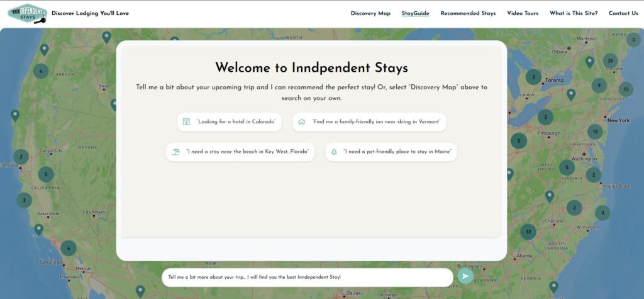Choose the Key West beach stay suggestion
The image size is (644, 299).
tap(240, 152)
